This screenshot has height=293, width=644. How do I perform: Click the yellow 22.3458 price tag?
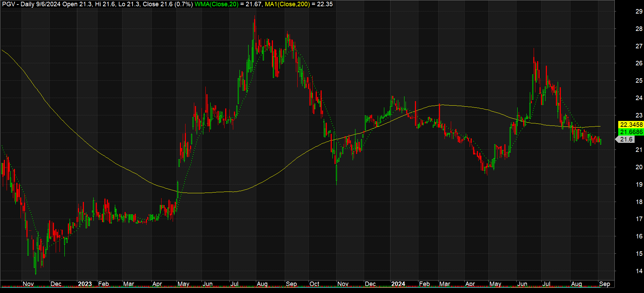click(631, 124)
